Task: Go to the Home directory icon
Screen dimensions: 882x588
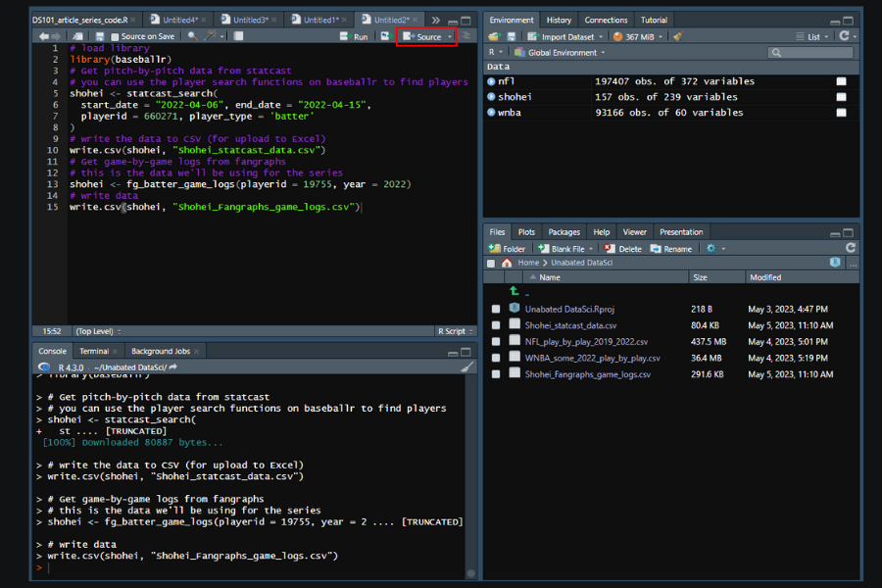Action: click(507, 263)
